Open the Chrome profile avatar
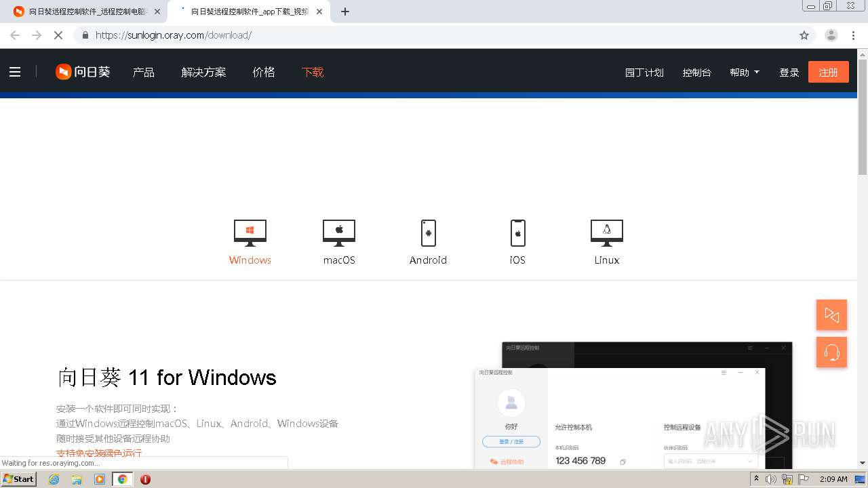 [831, 35]
